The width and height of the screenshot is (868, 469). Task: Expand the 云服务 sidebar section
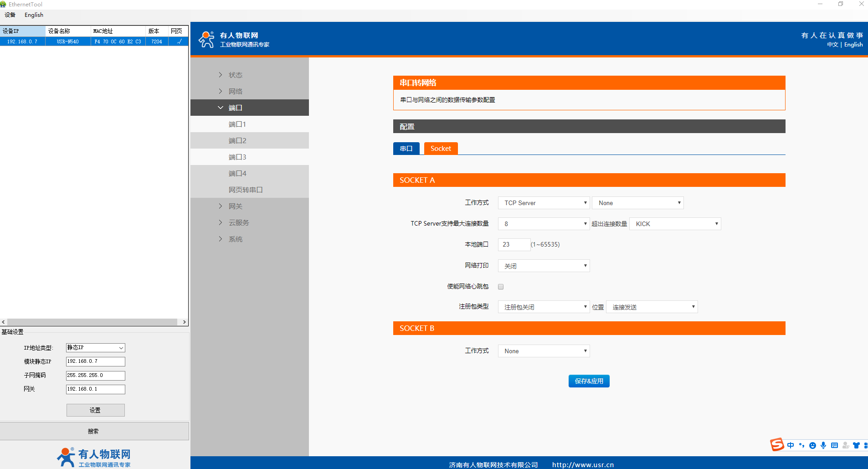click(x=238, y=222)
